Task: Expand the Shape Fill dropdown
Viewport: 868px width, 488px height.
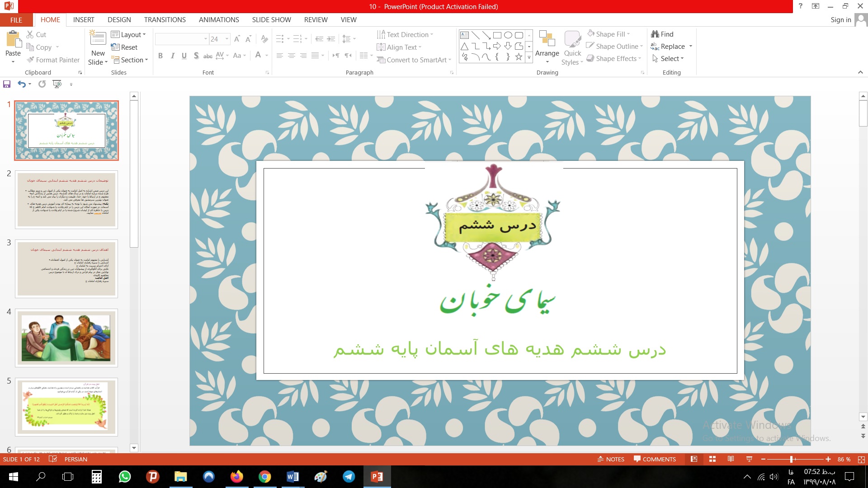Action: tap(628, 34)
